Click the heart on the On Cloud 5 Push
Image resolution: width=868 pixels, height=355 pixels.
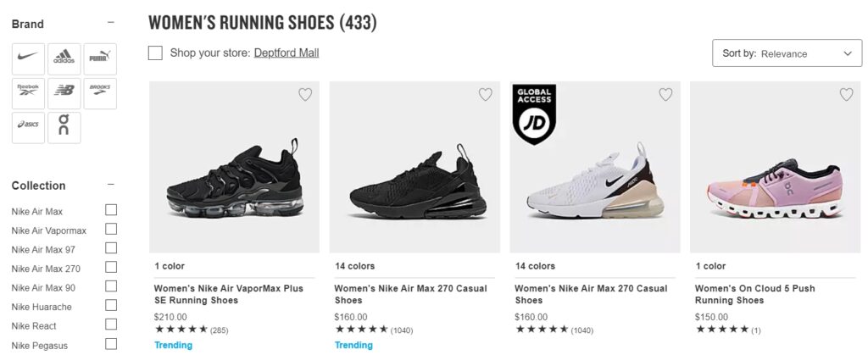[x=846, y=95]
